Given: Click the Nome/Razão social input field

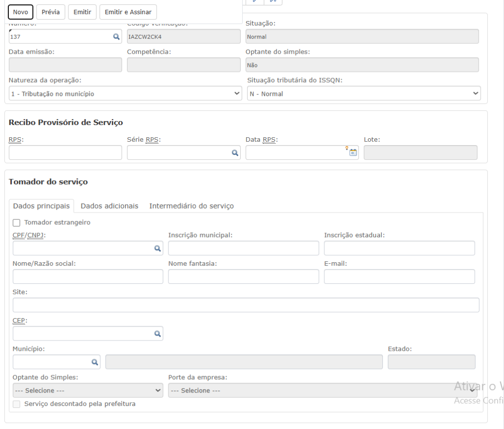Looking at the screenshot, I should pyautogui.click(x=88, y=276).
